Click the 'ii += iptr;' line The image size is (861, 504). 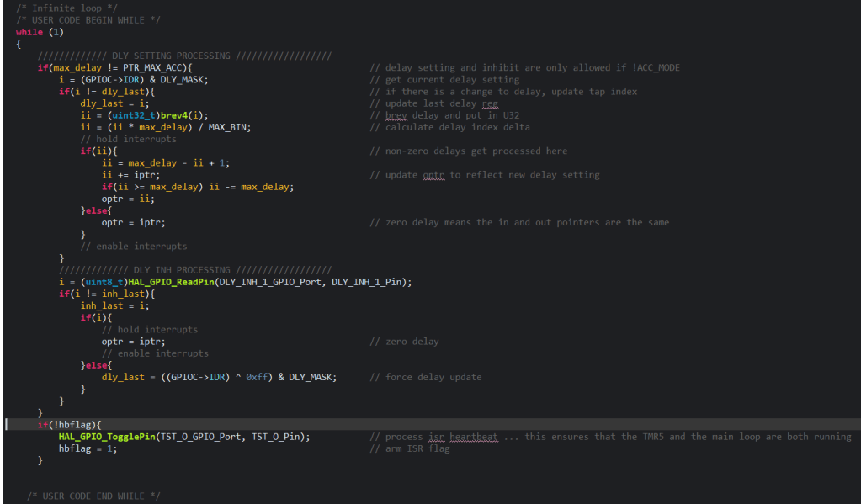point(130,175)
